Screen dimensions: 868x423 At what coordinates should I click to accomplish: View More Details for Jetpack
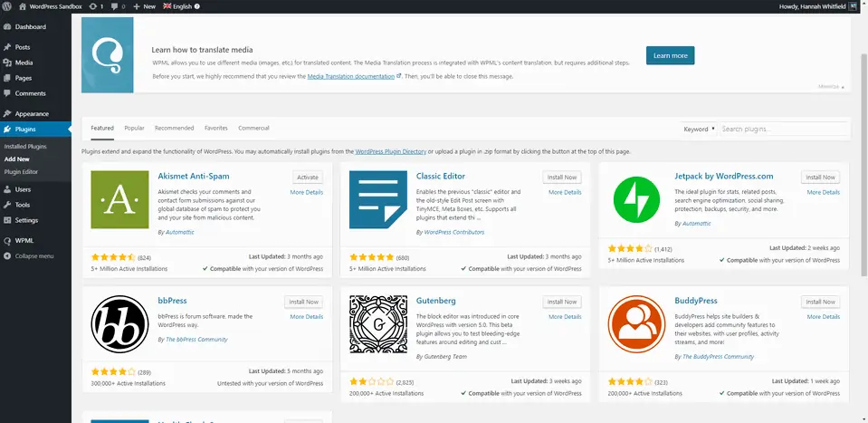(x=823, y=192)
